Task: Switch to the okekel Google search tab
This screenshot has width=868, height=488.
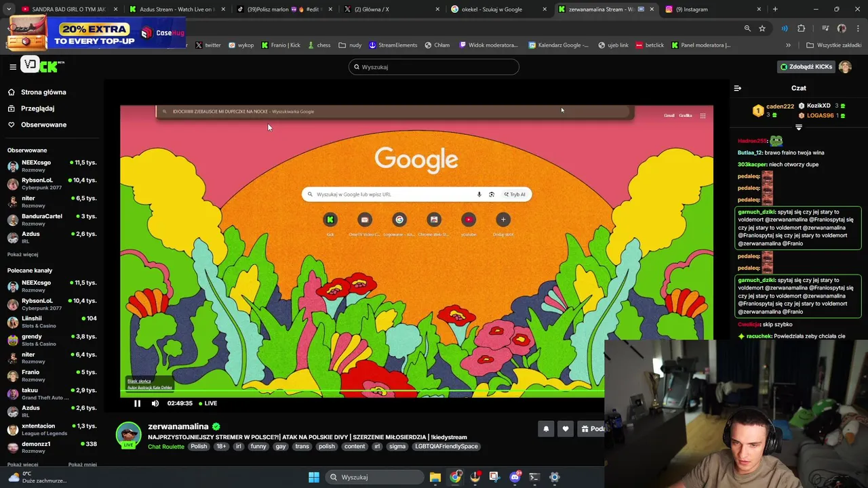Action: click(498, 9)
